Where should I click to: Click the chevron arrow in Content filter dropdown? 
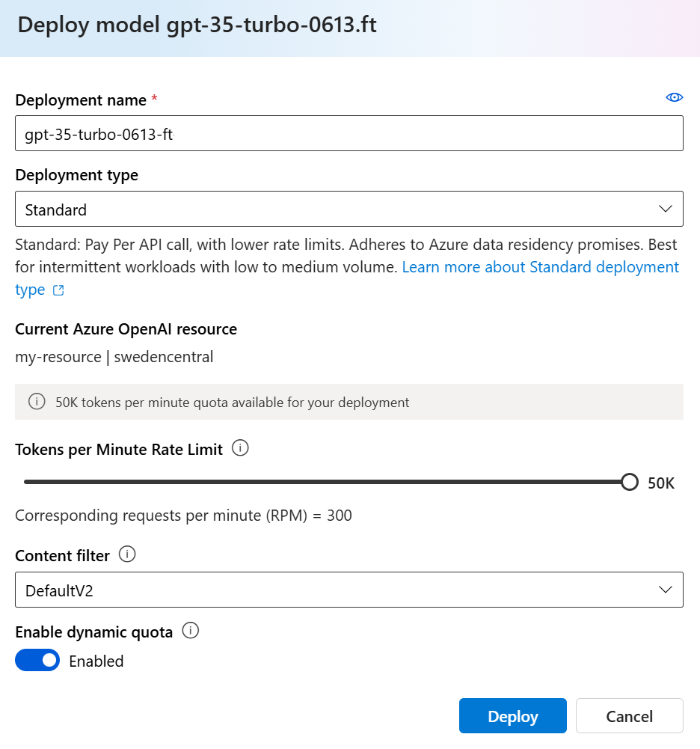(x=665, y=590)
